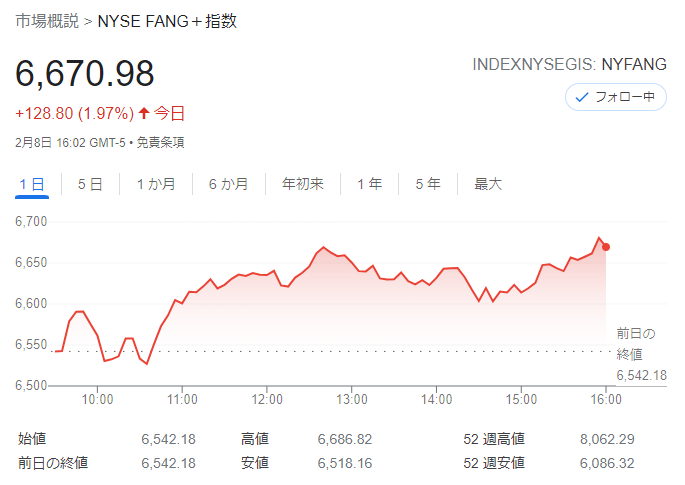Click the 52週安値 label
Viewport: 685px width, 485px height.
494,463
